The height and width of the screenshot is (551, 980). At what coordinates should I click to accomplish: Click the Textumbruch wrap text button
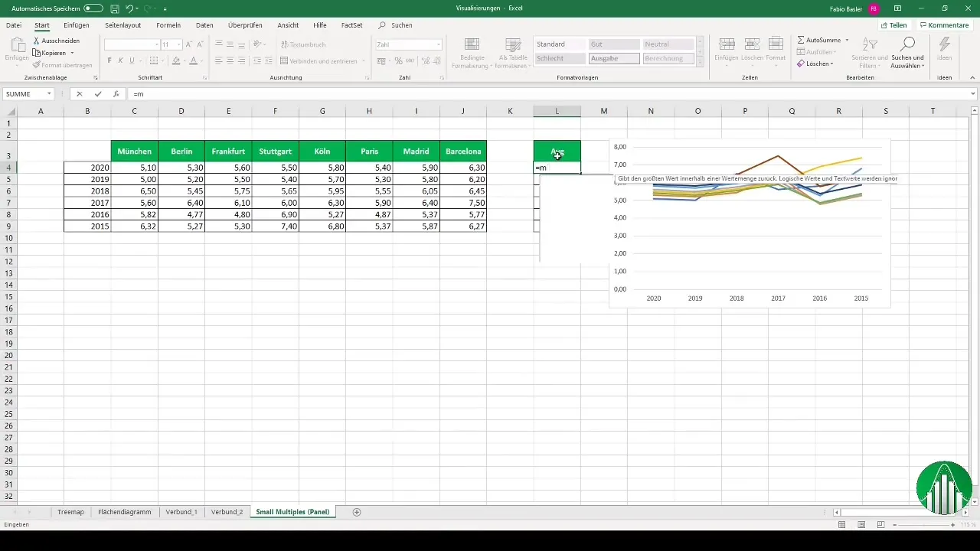[303, 44]
